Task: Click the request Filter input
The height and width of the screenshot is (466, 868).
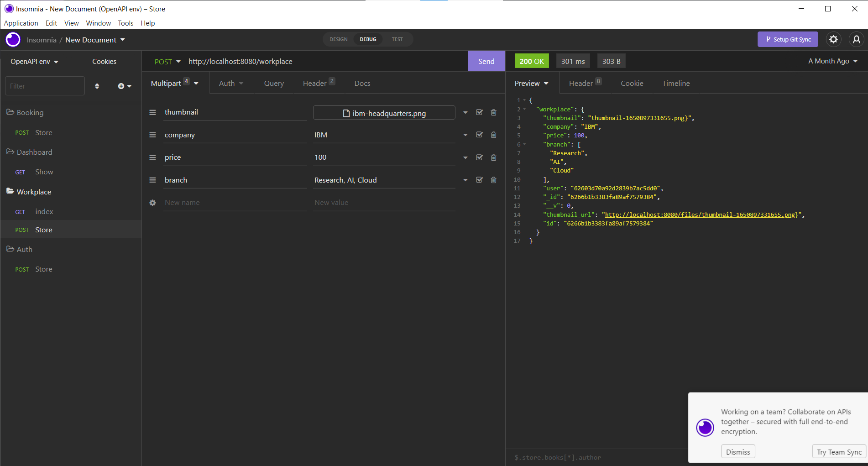Action: [45, 86]
